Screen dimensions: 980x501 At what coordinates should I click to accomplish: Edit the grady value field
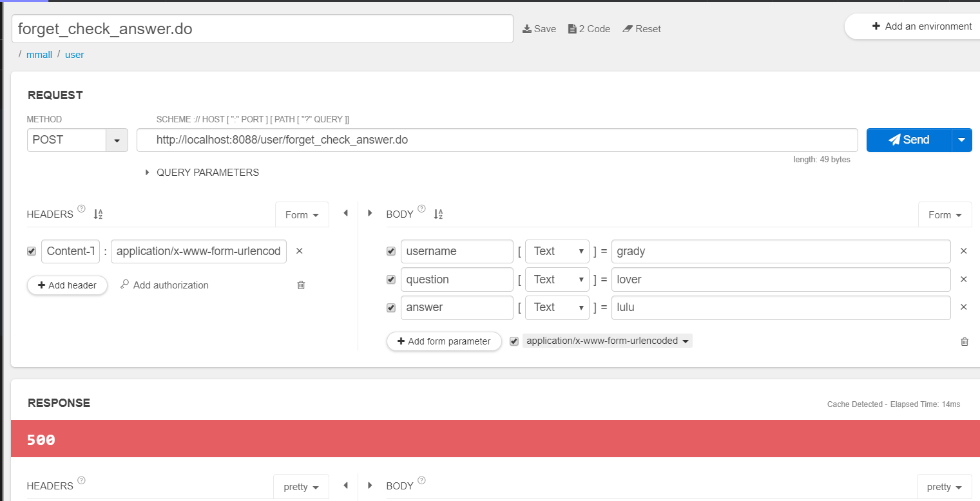pyautogui.click(x=781, y=251)
